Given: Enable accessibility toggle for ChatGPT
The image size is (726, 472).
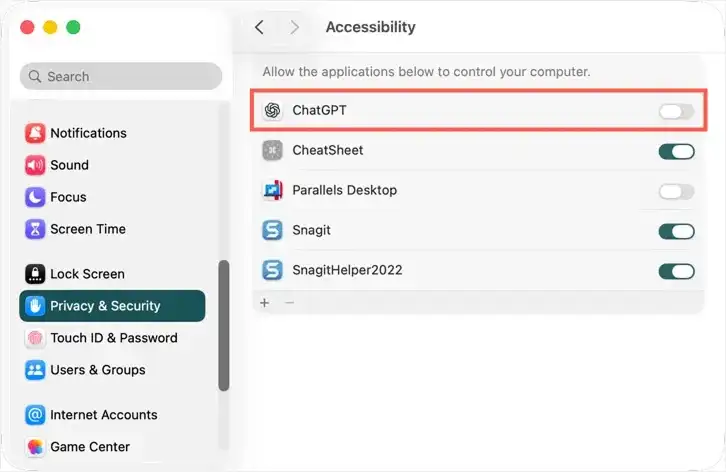Looking at the screenshot, I should 676,111.
